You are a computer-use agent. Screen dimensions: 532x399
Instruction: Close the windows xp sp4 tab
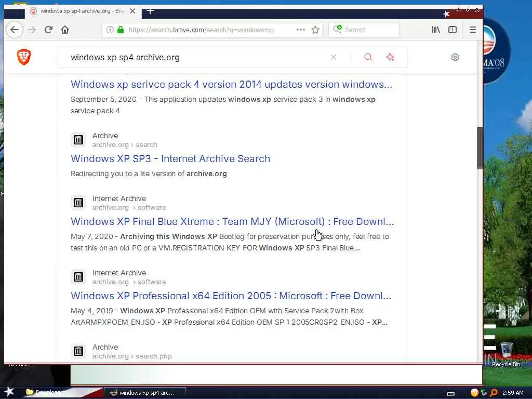point(132,11)
